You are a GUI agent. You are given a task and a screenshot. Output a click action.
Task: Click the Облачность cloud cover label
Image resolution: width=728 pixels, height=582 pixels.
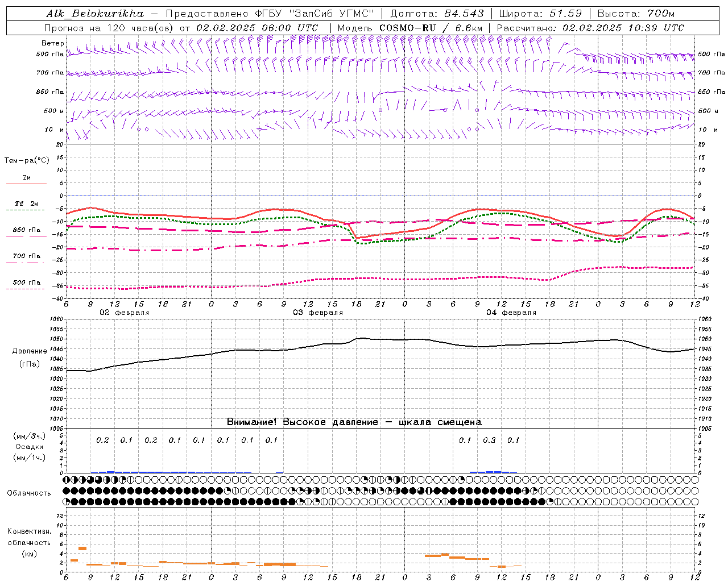[x=29, y=493]
